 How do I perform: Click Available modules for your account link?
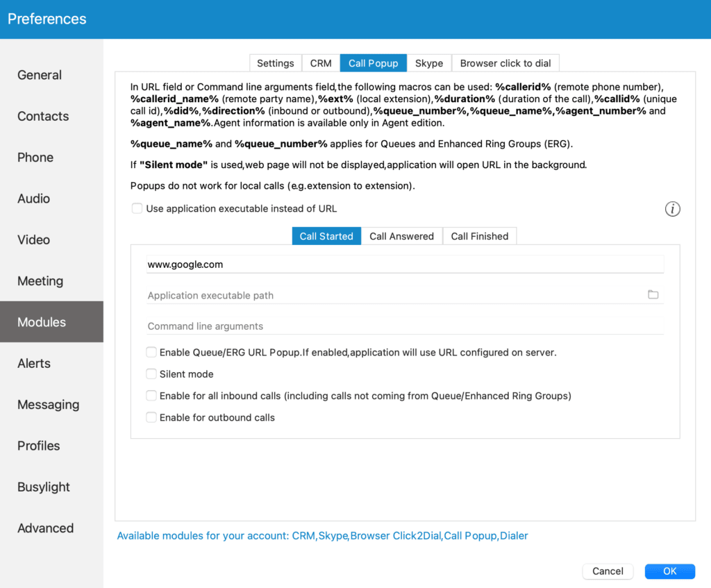(322, 536)
